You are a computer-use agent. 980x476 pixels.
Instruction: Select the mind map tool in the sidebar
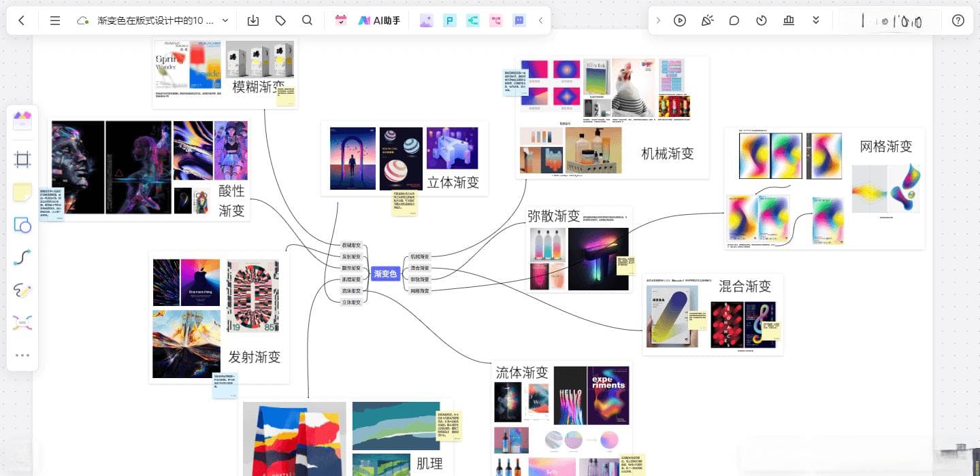point(22,323)
